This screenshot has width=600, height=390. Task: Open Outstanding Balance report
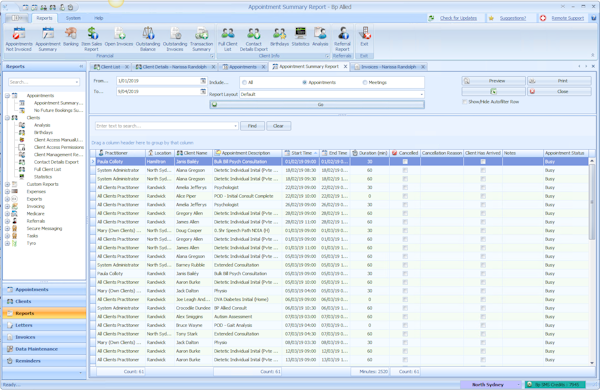pyautogui.click(x=148, y=39)
